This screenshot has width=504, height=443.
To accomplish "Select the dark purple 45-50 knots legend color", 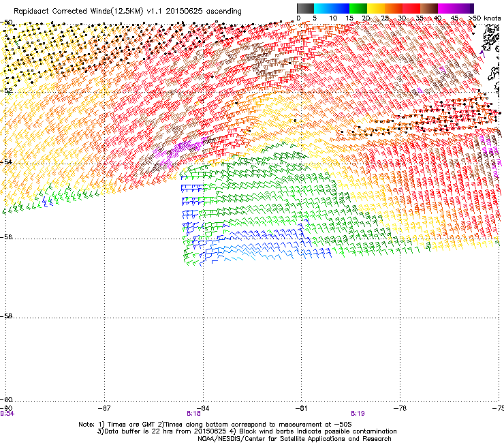I will (464, 8).
